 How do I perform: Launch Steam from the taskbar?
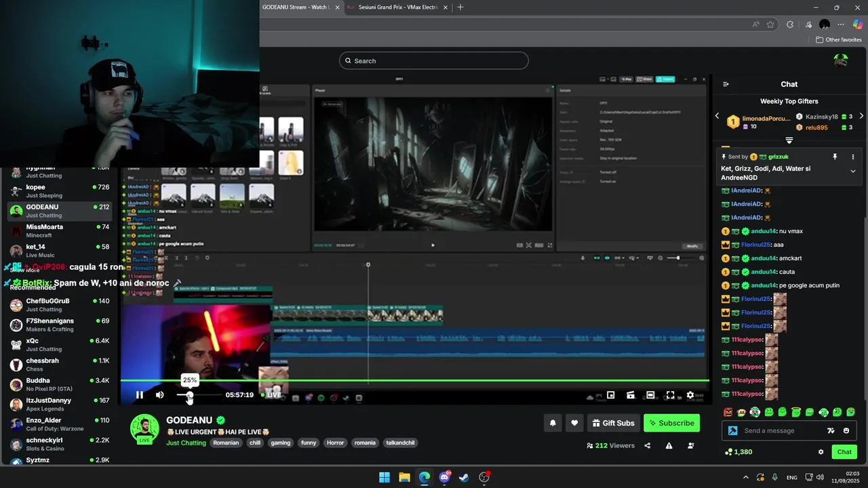464,477
